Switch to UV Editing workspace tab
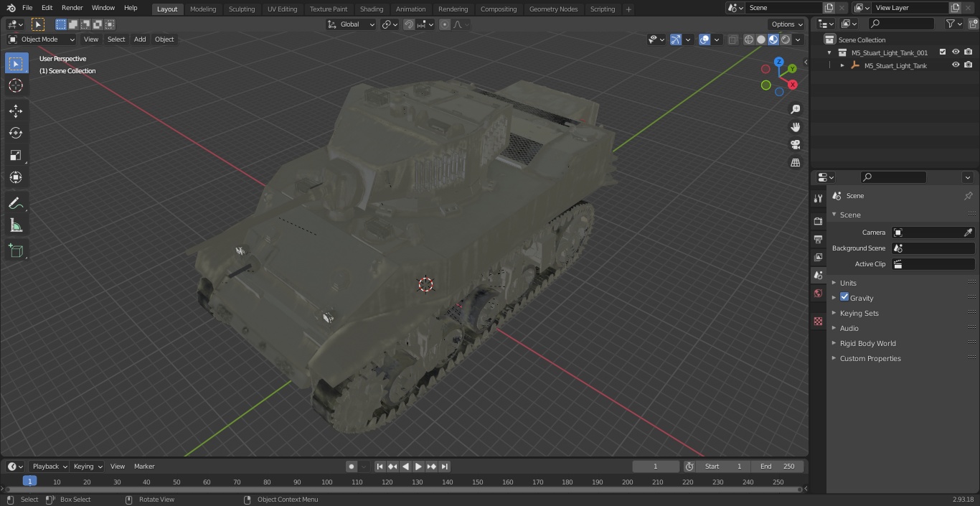 click(x=282, y=9)
